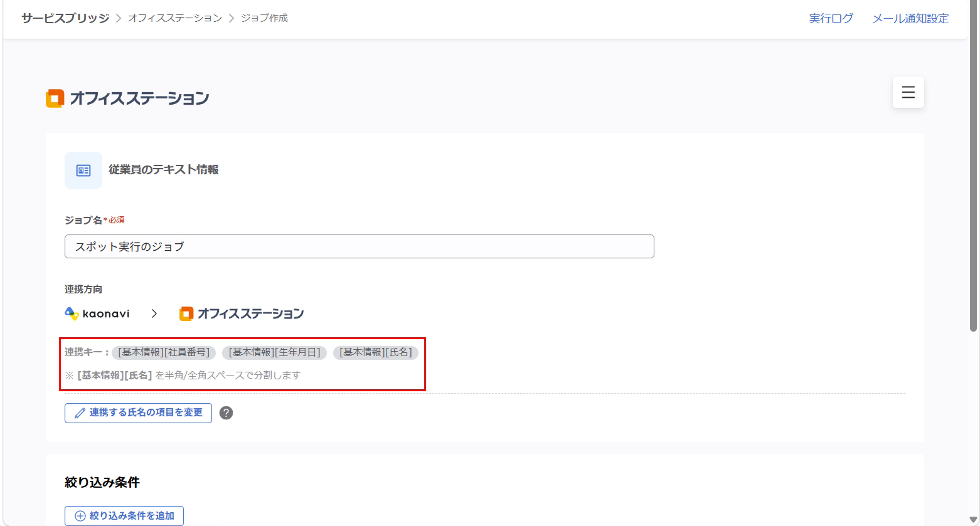Image resolution: width=980 pixels, height=526 pixels.
Task: Click 絞り込み条件を追加 button
Action: pyautogui.click(x=124, y=515)
